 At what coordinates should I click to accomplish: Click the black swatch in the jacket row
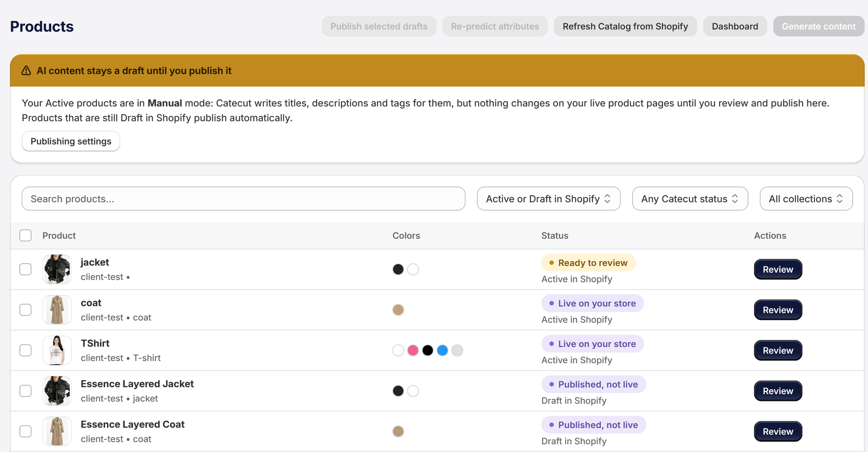coord(398,269)
